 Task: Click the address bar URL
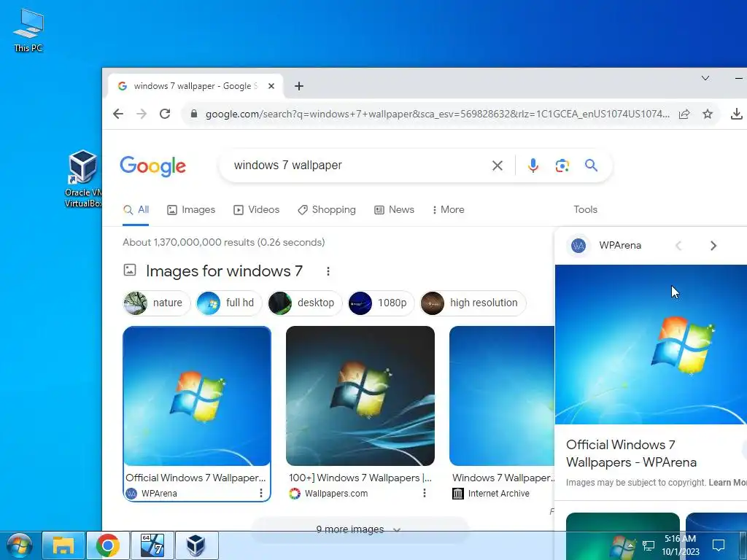pos(438,114)
